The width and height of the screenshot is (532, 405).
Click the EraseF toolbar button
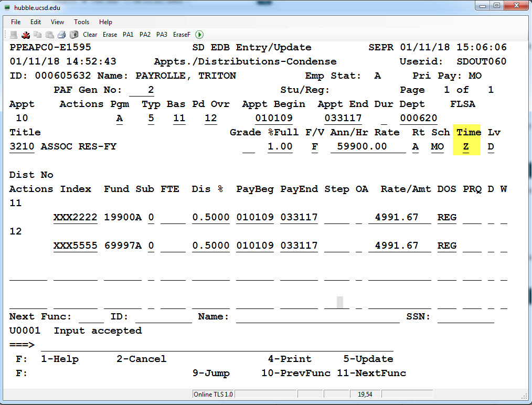[182, 35]
